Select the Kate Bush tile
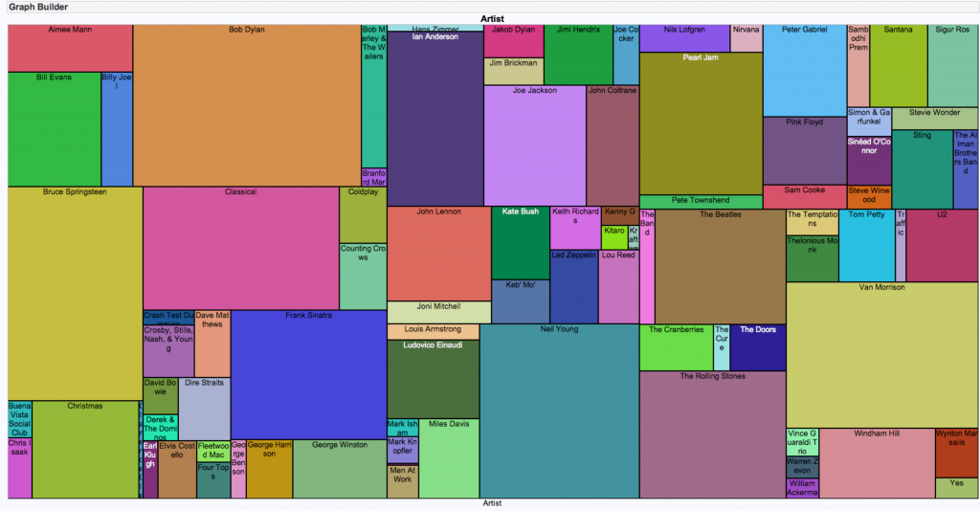Viewport: 980px width, 511px height. [x=520, y=243]
